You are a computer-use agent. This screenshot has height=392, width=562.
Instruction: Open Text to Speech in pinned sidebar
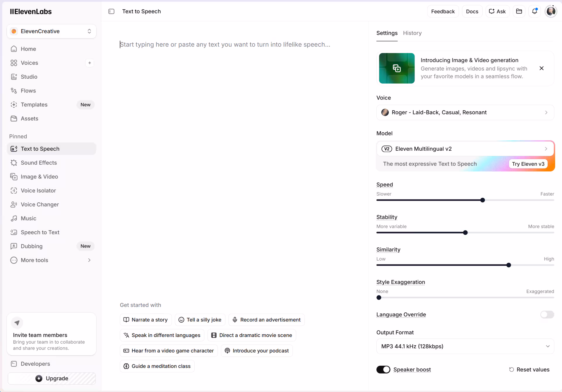(52, 149)
